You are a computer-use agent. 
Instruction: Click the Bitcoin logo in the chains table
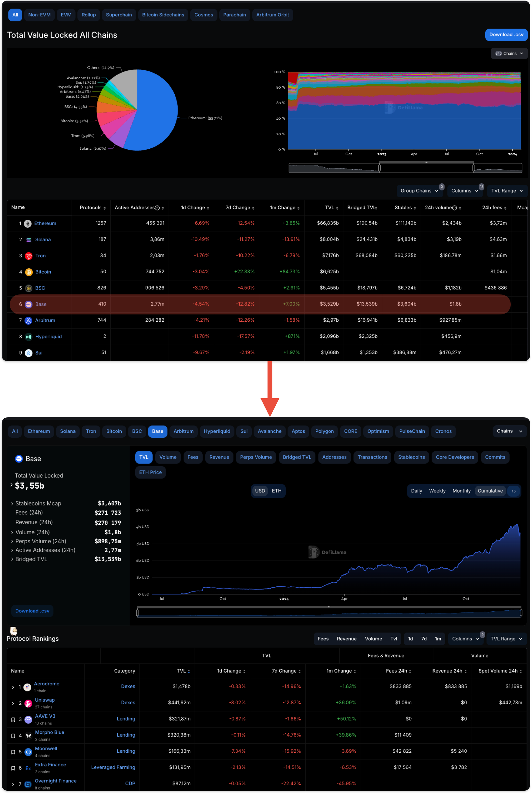29,272
